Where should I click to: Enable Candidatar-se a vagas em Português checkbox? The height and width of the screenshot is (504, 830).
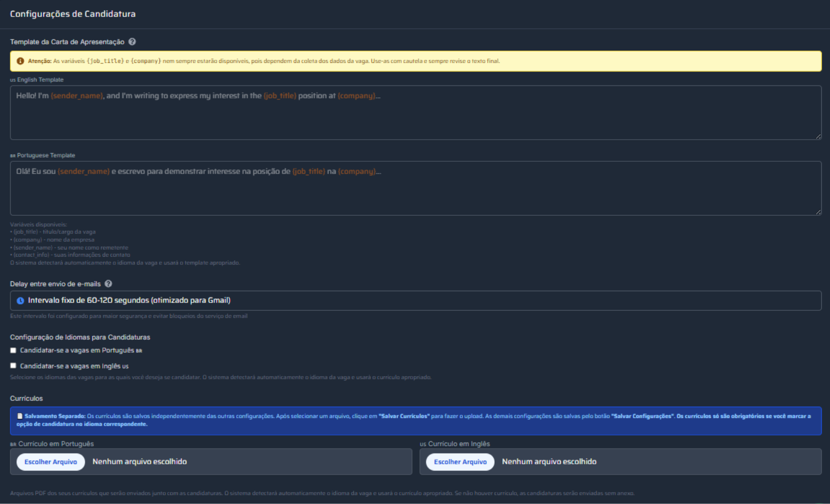click(x=13, y=350)
